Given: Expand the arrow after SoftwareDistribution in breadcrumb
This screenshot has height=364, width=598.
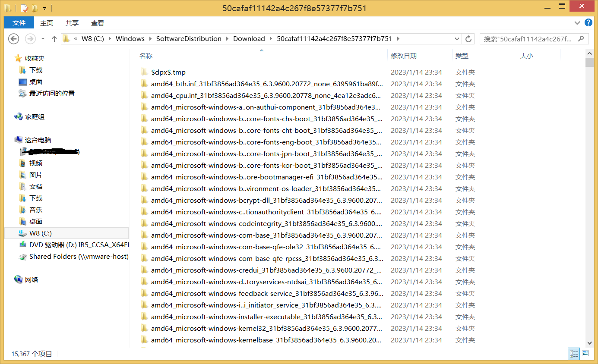Looking at the screenshot, I should pyautogui.click(x=228, y=38).
